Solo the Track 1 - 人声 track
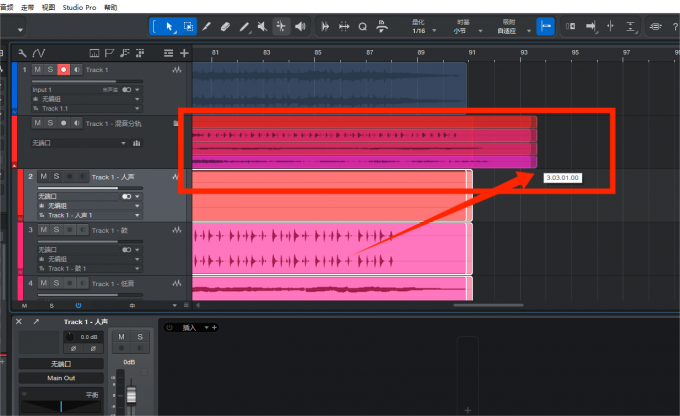This screenshot has width=680, height=416. point(56,176)
